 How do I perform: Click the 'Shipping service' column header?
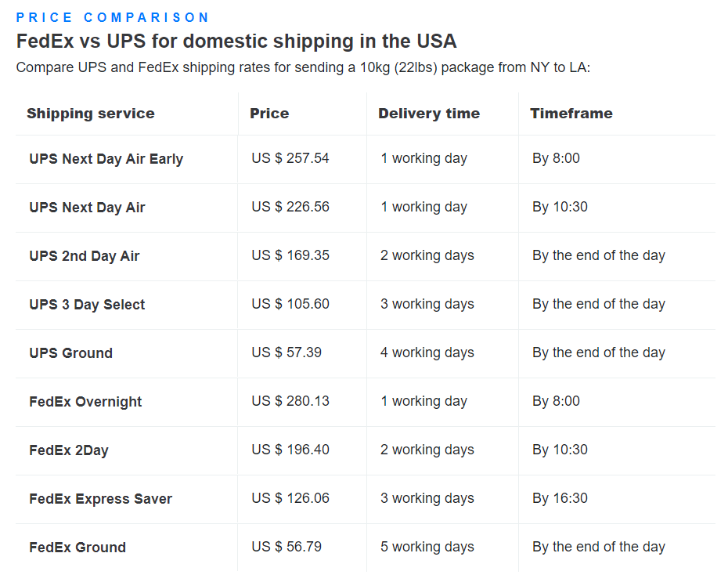point(91,114)
